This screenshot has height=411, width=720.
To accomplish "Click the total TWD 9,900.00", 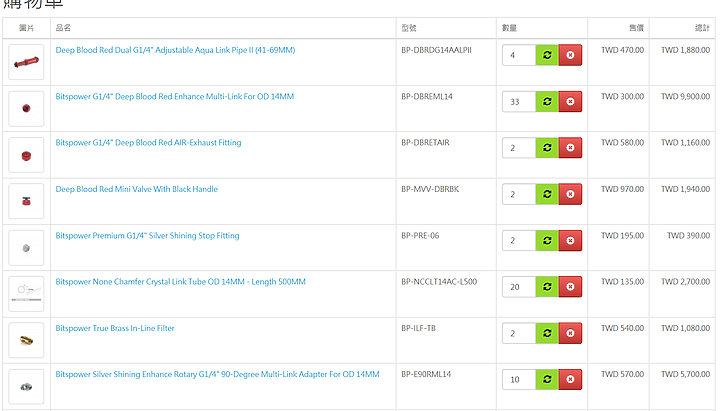I will click(685, 96).
